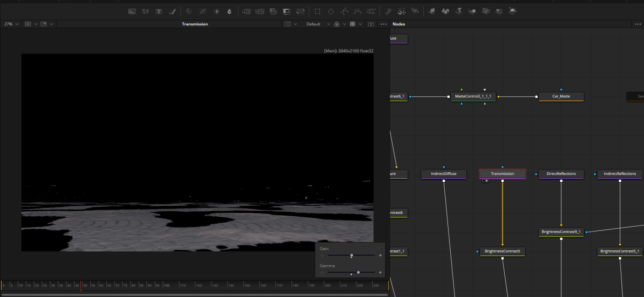Viewport: 644px width, 297px height.
Task: Add a Blur node using the droplet icon
Action: (x=230, y=12)
